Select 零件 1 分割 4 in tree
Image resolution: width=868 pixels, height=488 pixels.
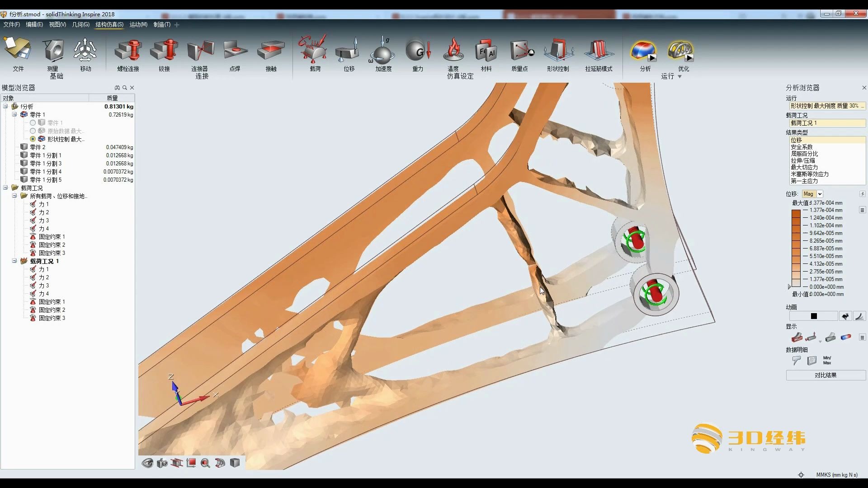(45, 171)
